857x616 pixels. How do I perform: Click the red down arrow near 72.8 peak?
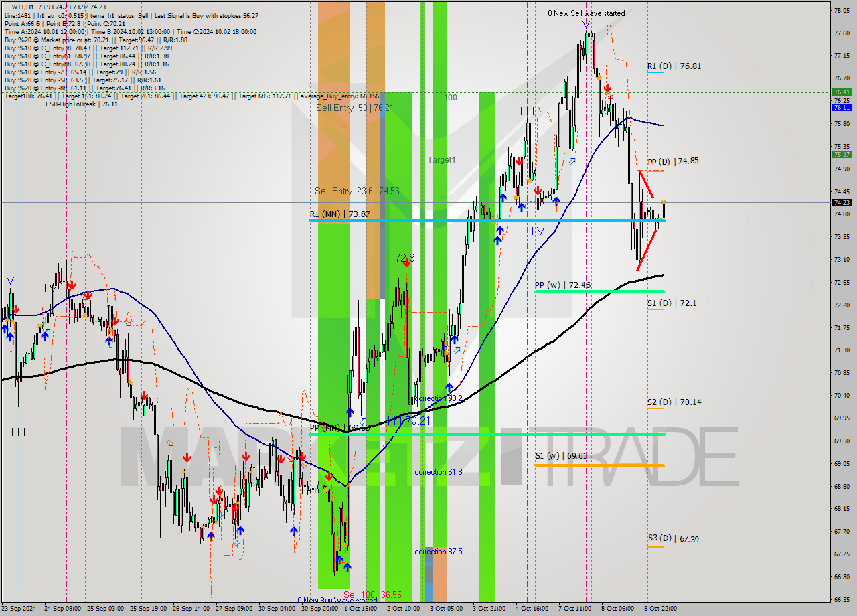tap(406, 263)
